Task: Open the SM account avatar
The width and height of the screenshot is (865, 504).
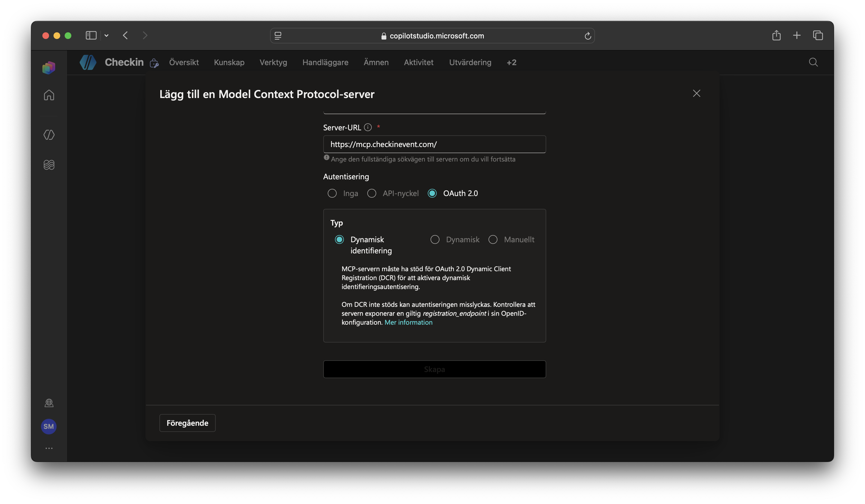Action: click(49, 427)
